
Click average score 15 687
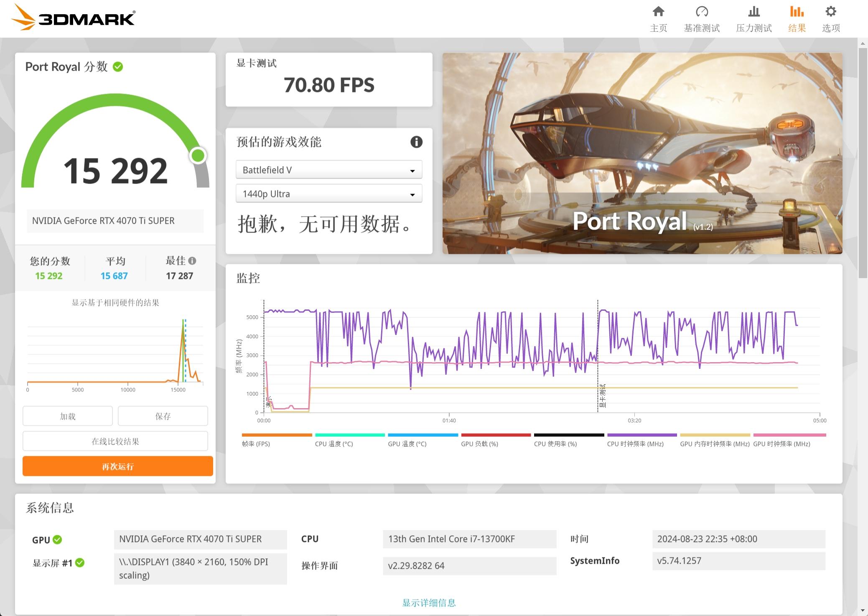click(x=114, y=276)
